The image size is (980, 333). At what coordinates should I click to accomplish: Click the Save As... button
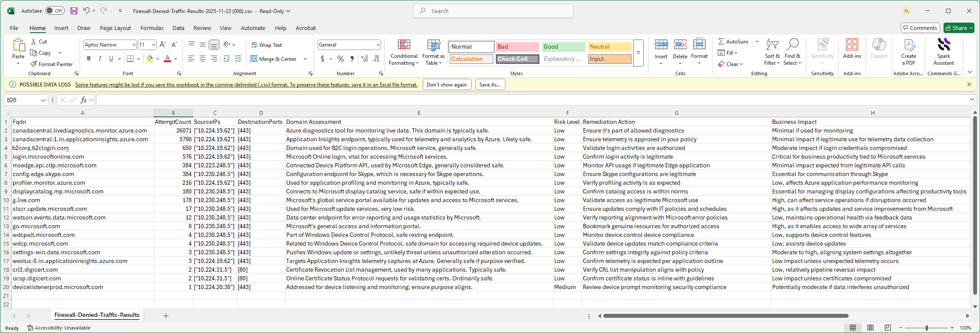(x=490, y=85)
